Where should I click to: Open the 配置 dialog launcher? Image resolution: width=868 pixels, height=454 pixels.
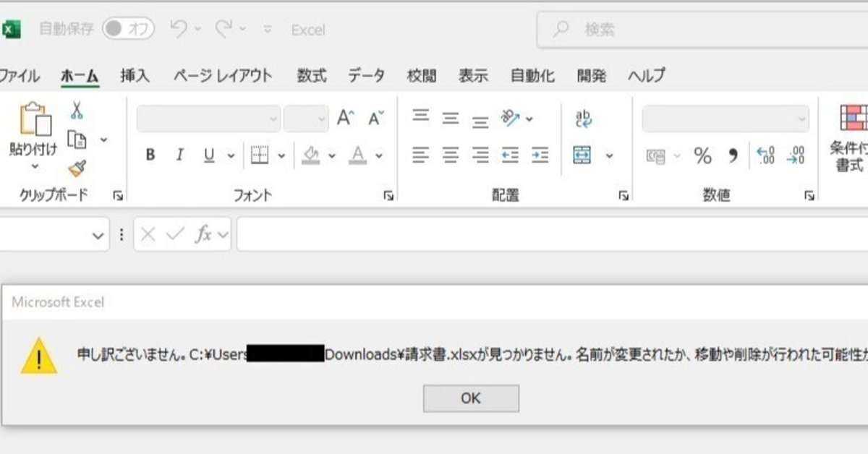pos(624,195)
